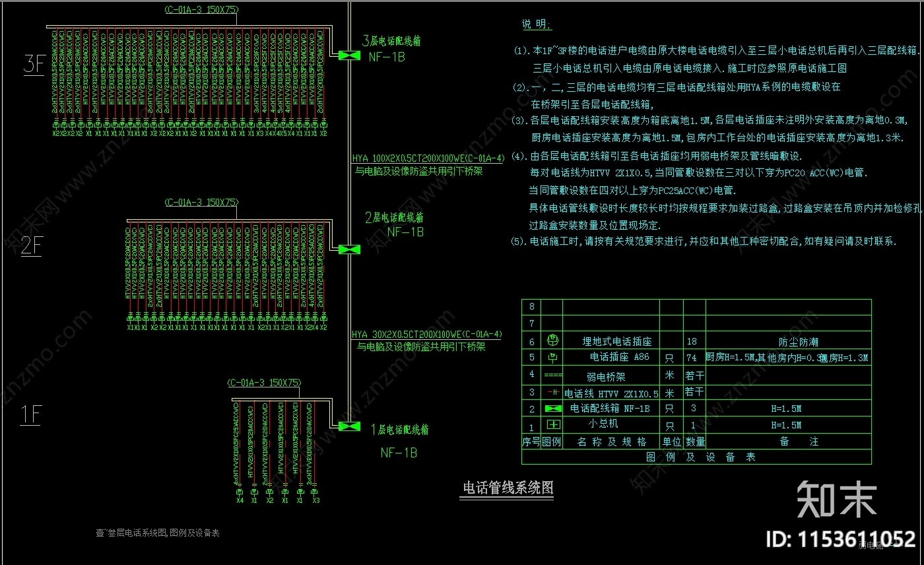Click the 2F '(C-01A-3 150X75)' tray label
Image resolution: width=924 pixels, height=565 pixels.
[x=201, y=203]
